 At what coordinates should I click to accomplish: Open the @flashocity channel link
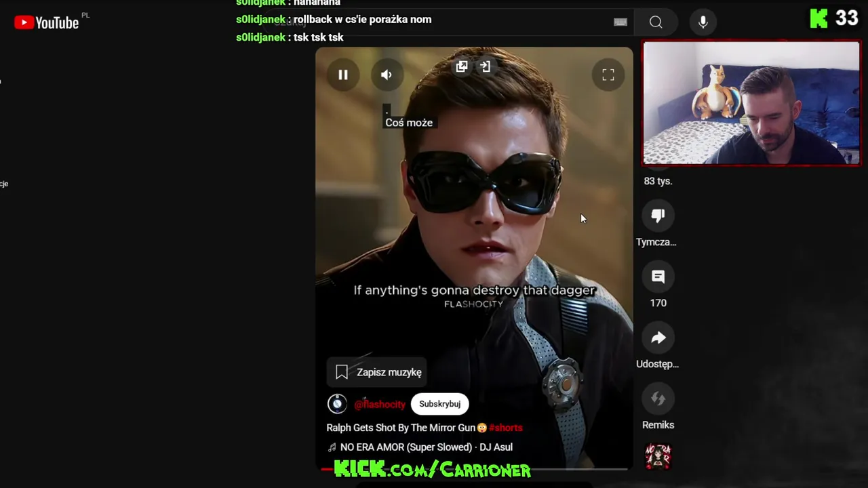point(380,404)
